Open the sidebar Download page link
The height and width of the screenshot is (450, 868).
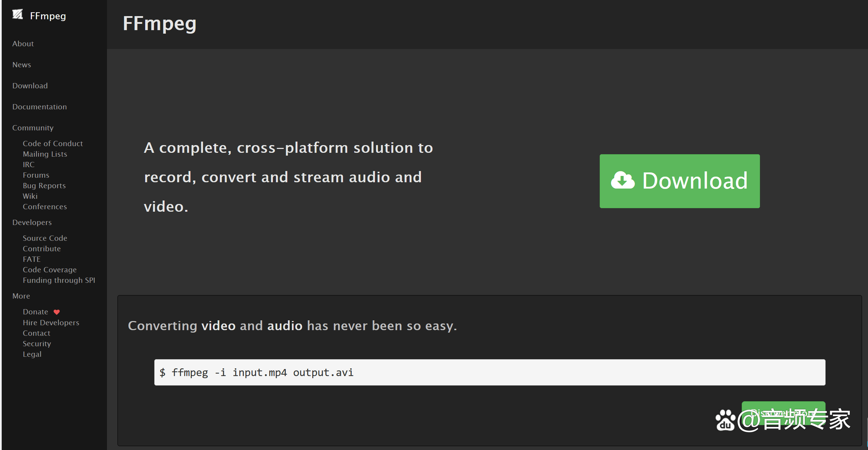[x=30, y=86]
